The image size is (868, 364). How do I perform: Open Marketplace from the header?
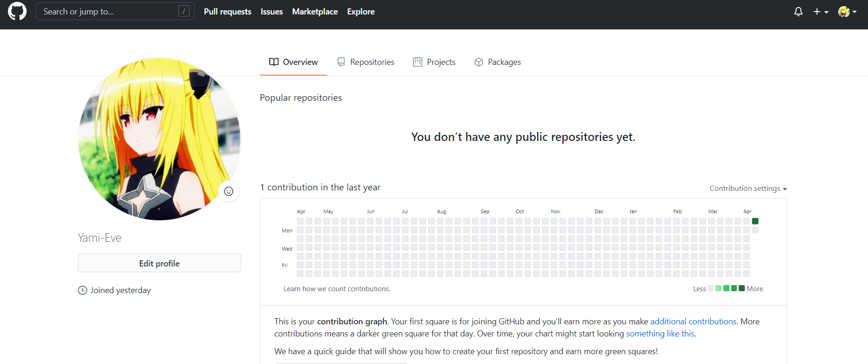pos(315,12)
